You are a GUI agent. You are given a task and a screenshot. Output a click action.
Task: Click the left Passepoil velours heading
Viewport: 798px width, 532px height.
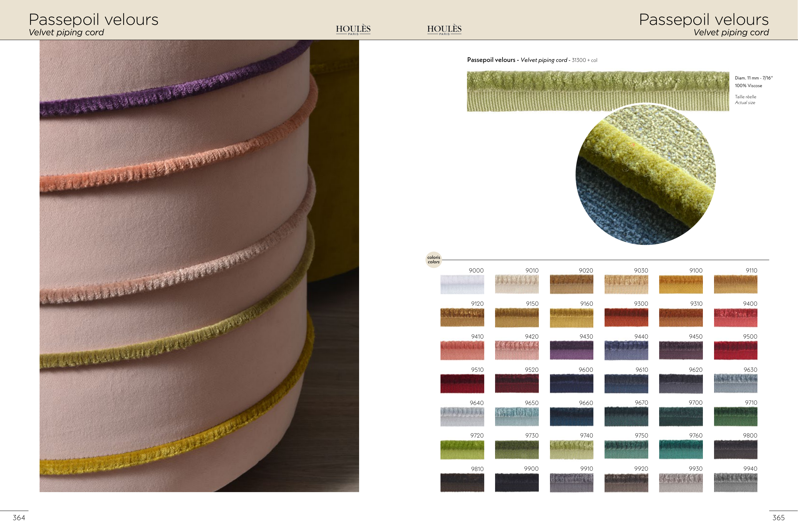pos(93,20)
